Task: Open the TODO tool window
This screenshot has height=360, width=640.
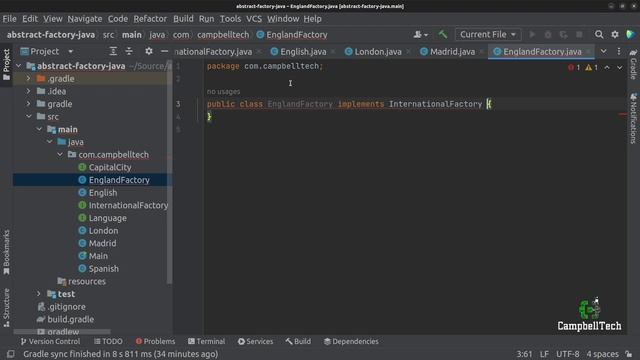Action: [x=108, y=341]
